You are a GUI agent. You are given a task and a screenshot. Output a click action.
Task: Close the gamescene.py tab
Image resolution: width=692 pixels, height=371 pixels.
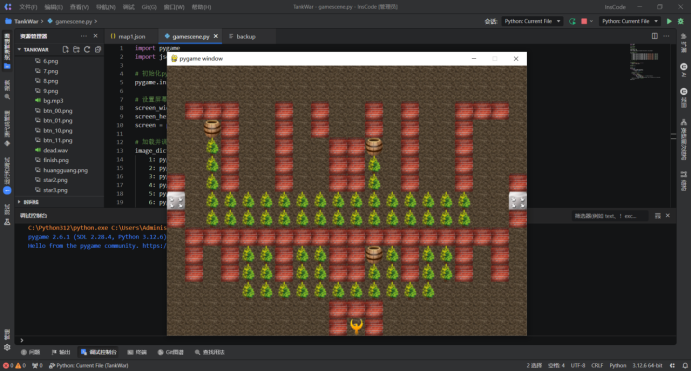point(216,36)
